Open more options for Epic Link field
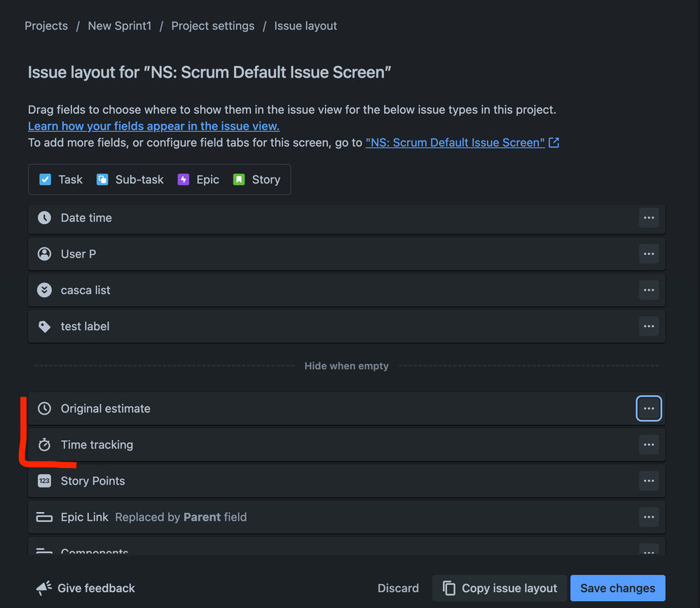Image resolution: width=700 pixels, height=608 pixels. tap(649, 517)
